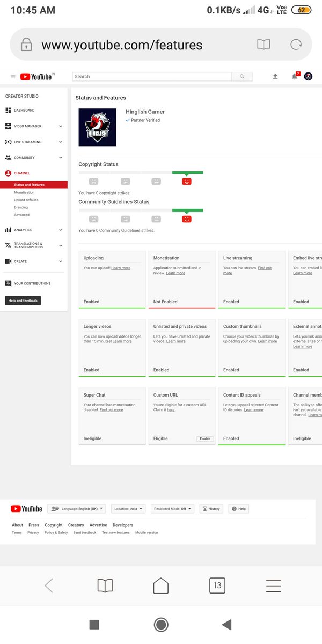The width and height of the screenshot is (322, 644).
Task: Click footer History button
Action: pyautogui.click(x=211, y=509)
